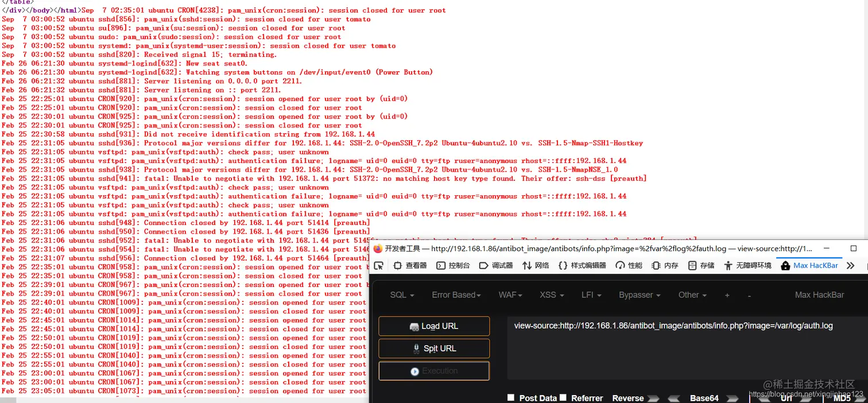Viewport: 868px width, 403px height.
Task: Click the decode arrow left of Base64
Action: point(673,398)
